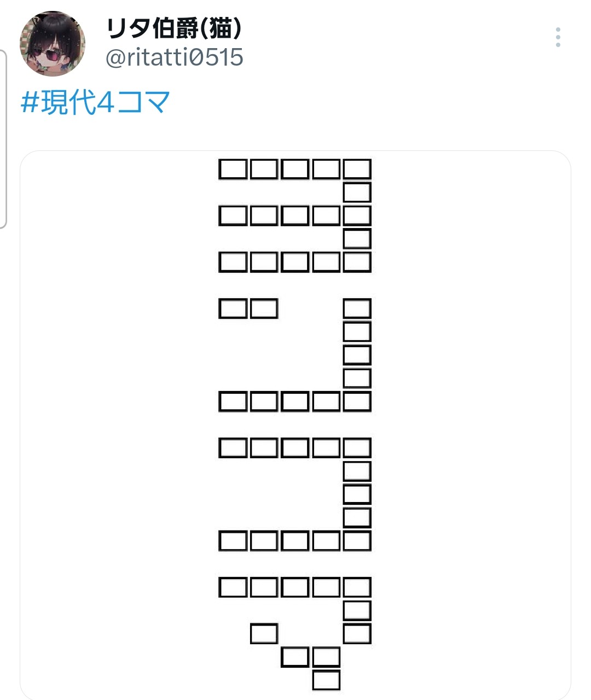Open the three-dot more options menu
This screenshot has width=591, height=700.
558,37
